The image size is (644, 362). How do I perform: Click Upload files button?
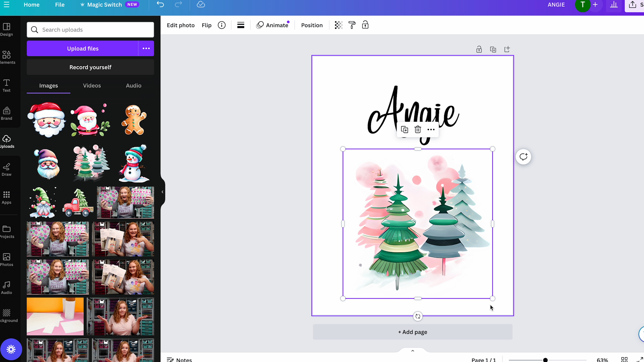pyautogui.click(x=83, y=49)
